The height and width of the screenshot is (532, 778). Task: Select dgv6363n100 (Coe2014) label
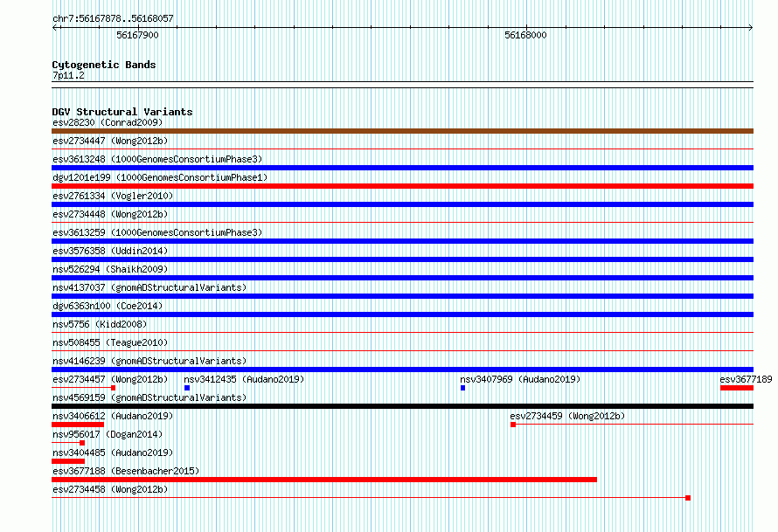click(x=108, y=306)
